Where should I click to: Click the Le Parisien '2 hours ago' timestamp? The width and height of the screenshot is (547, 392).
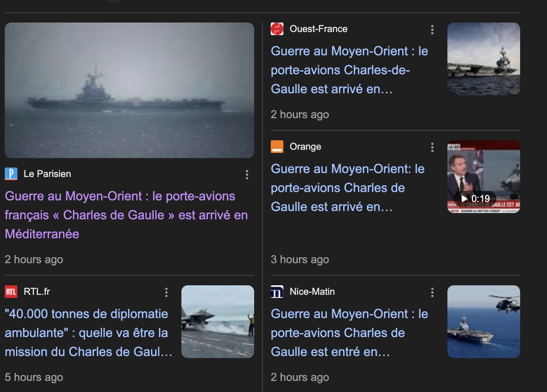point(34,260)
